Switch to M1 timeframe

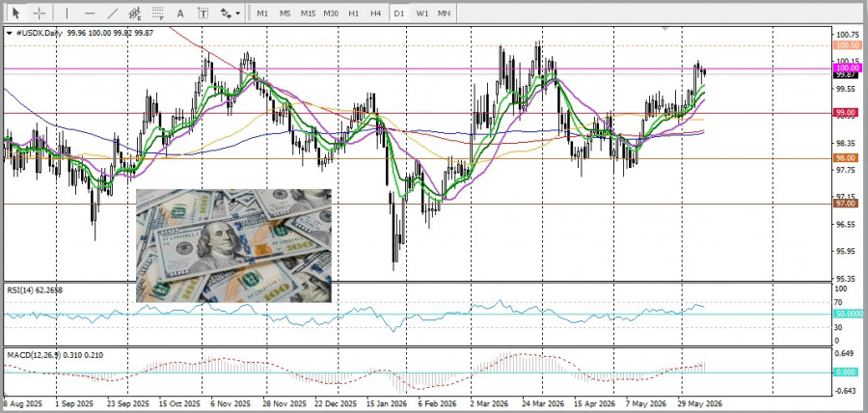coord(262,13)
